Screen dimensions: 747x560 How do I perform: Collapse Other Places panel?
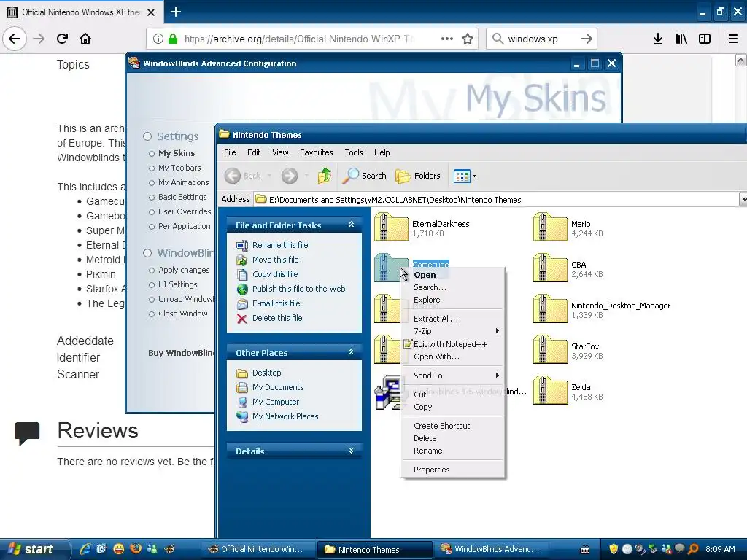click(x=351, y=352)
